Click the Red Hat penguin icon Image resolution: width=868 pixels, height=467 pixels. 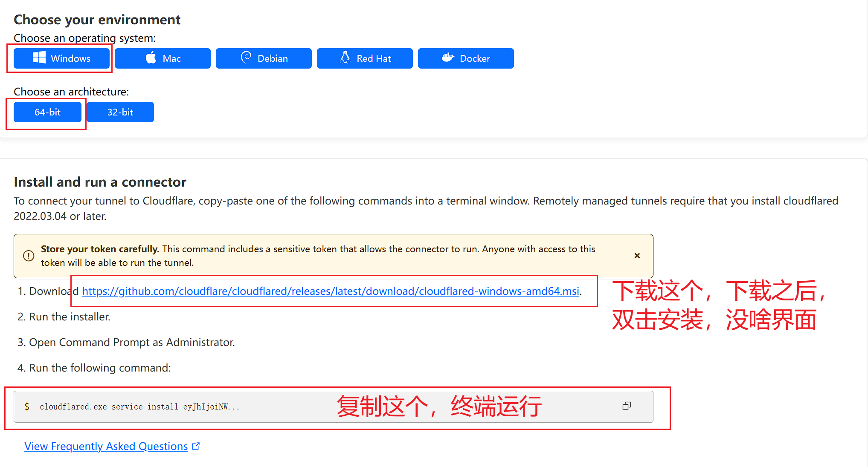click(345, 58)
